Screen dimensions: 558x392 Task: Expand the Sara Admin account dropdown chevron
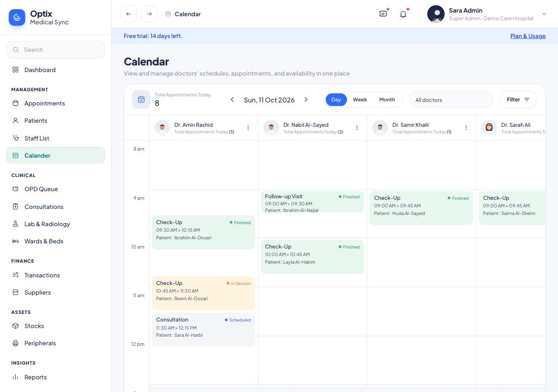(x=544, y=14)
